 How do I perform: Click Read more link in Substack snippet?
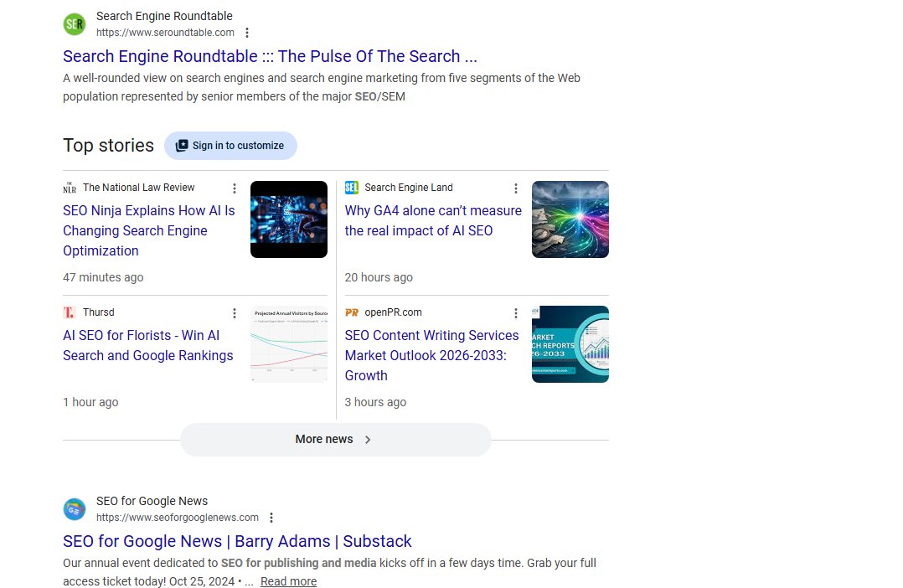(x=288, y=581)
